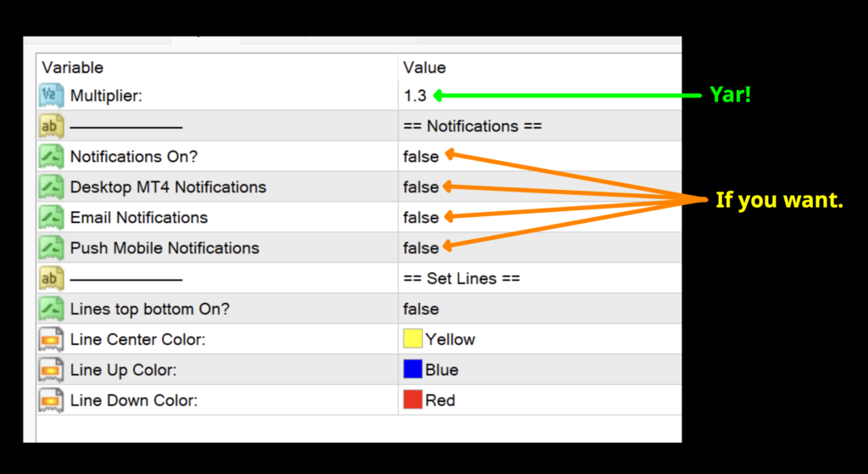Image resolution: width=868 pixels, height=474 pixels.
Task: Click the Push Mobile Notifications boolean icon
Action: [x=52, y=248]
